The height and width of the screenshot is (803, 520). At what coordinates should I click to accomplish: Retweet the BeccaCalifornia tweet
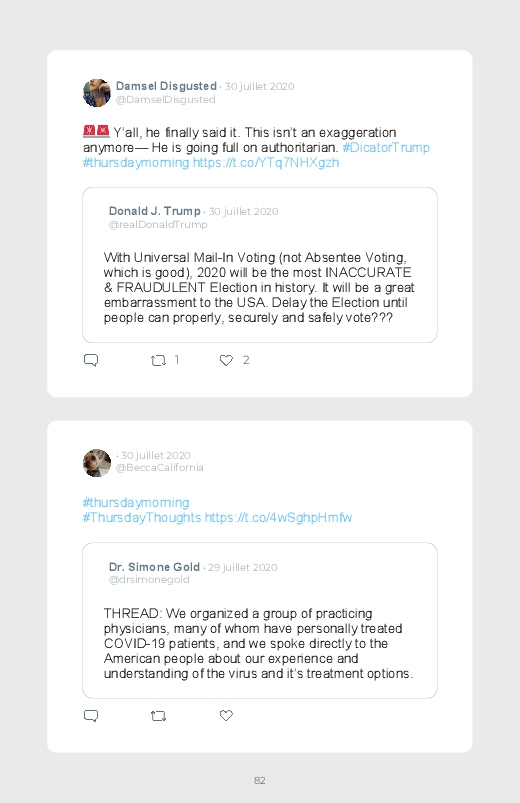(x=158, y=716)
